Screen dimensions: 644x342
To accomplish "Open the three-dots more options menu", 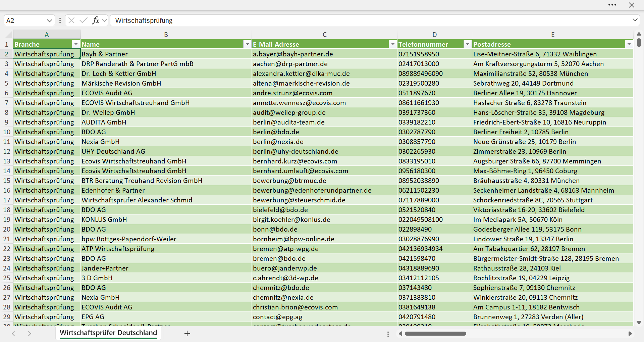I will click(x=612, y=5).
